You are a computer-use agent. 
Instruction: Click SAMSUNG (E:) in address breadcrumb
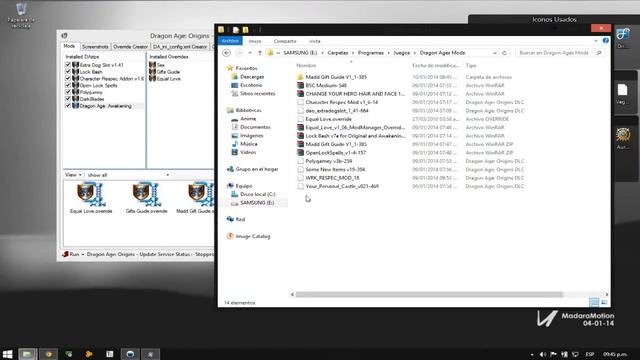point(300,53)
